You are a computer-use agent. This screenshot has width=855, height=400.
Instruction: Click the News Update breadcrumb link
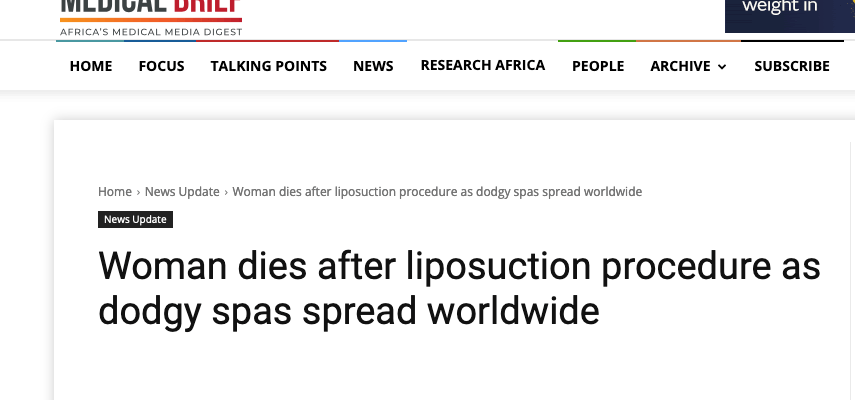(182, 192)
